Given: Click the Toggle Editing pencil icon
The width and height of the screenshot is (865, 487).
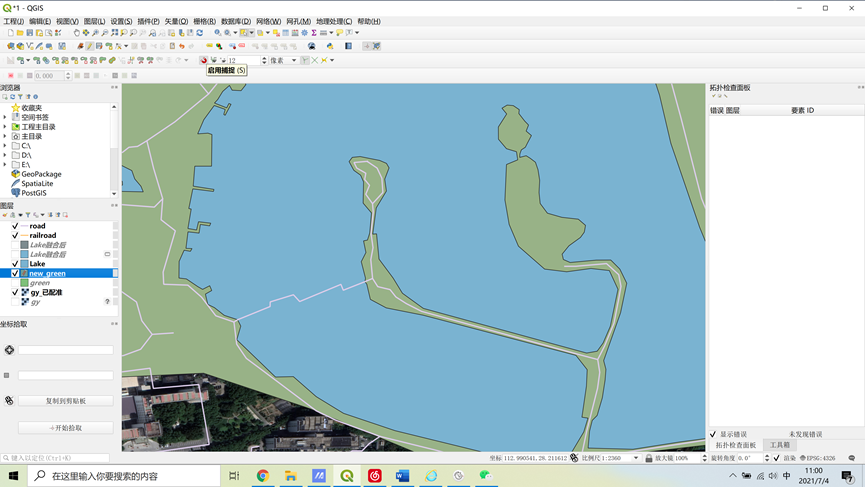Looking at the screenshot, I should (89, 46).
